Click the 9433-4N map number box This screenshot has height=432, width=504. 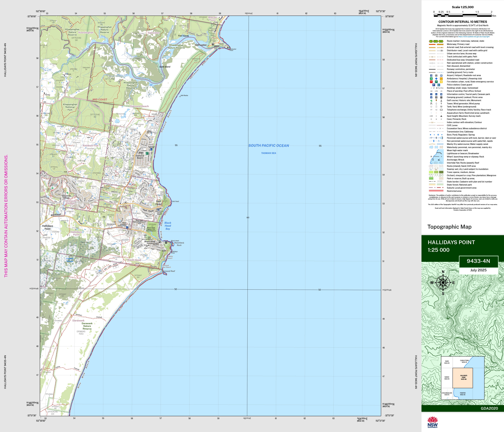click(x=478, y=261)
